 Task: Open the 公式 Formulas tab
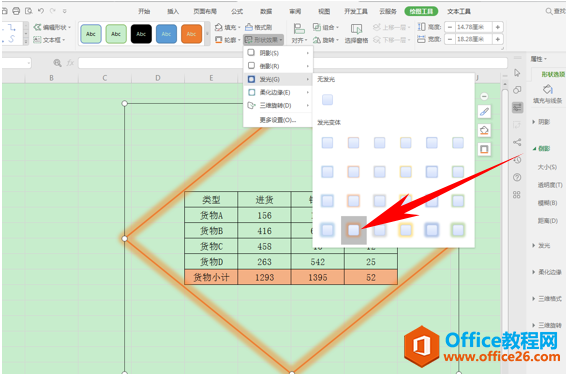pos(237,12)
